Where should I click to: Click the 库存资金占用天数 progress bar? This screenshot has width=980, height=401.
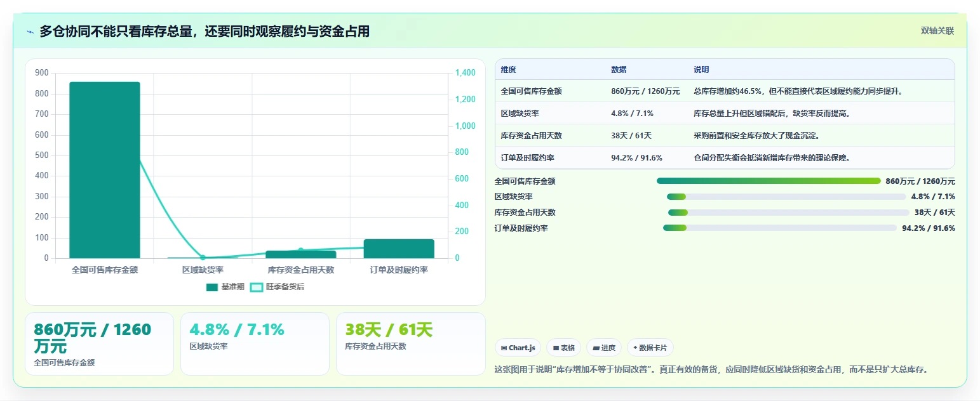tap(789, 213)
